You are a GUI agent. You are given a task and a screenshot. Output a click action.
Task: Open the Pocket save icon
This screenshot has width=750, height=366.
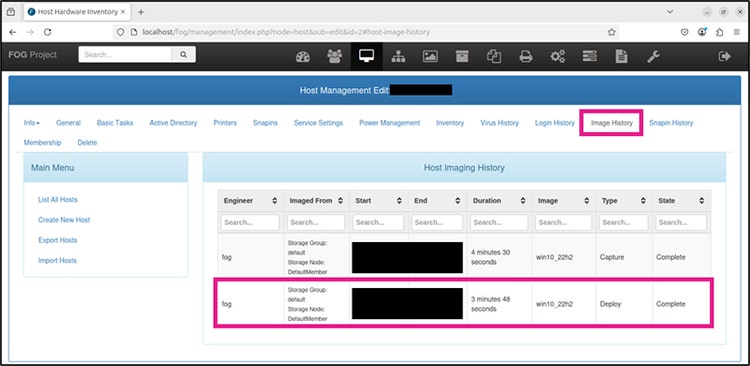(684, 32)
